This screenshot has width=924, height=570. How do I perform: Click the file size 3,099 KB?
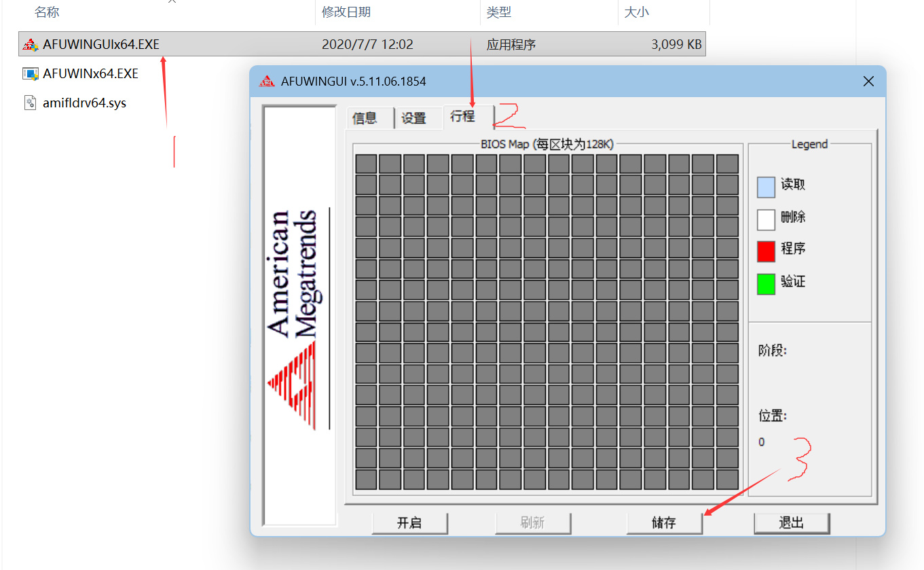click(x=676, y=45)
